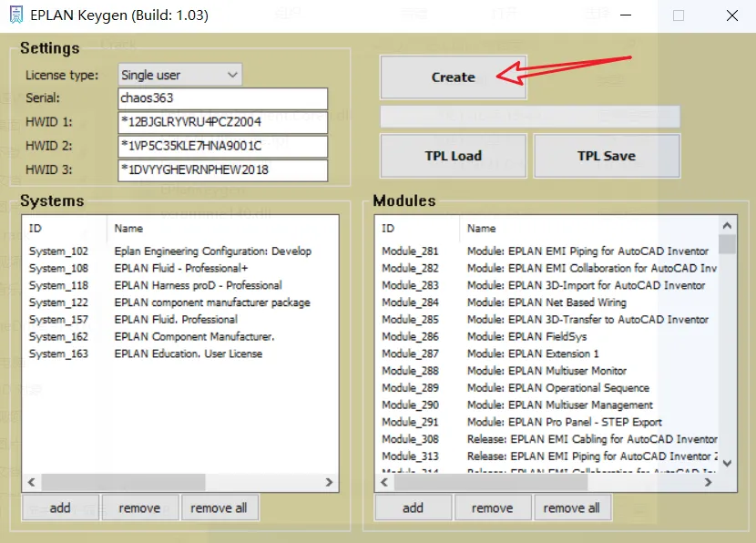Click add under the Systems list
This screenshot has height=543, width=756.
(60, 507)
